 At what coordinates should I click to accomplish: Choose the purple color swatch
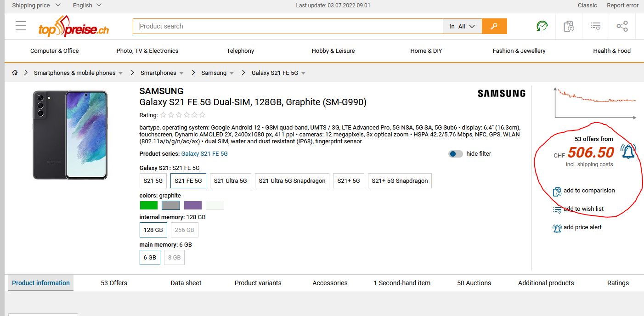pos(193,205)
